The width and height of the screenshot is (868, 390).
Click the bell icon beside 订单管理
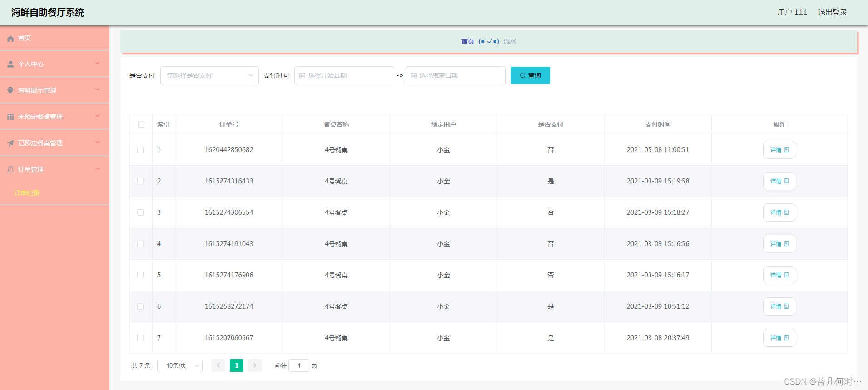10,169
